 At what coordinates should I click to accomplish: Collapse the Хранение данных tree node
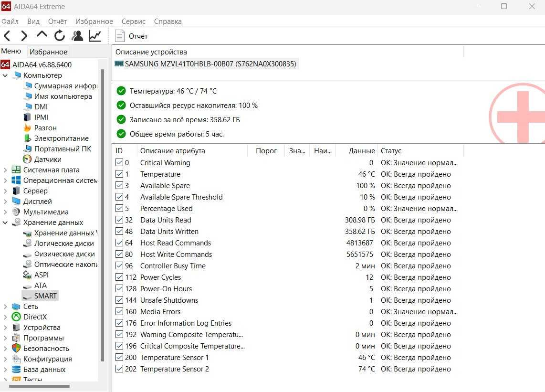[5, 222]
